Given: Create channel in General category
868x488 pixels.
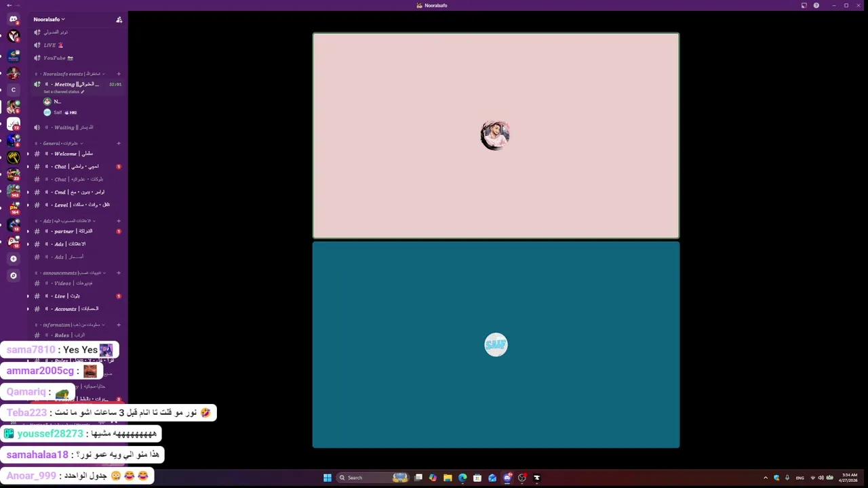Looking at the screenshot, I should point(119,144).
